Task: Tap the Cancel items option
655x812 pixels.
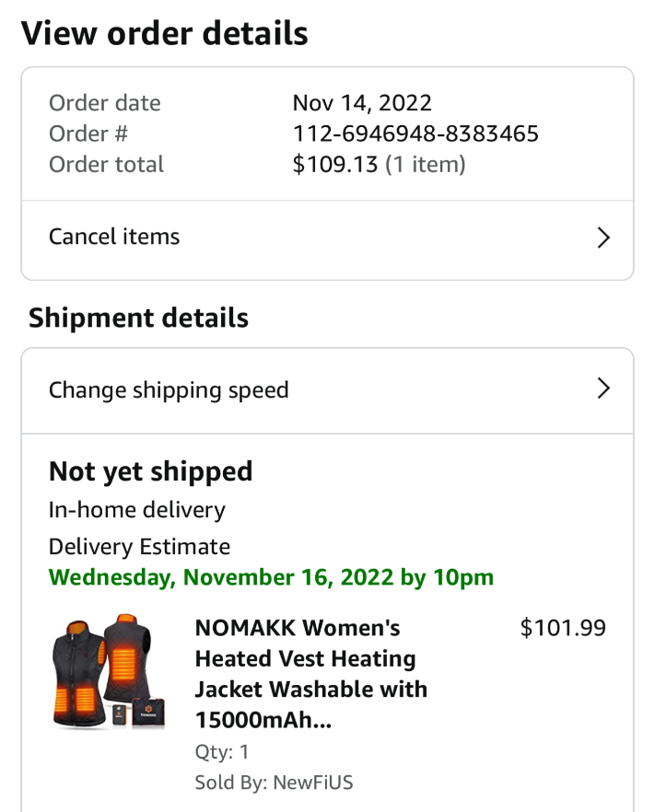Action: pos(114,237)
